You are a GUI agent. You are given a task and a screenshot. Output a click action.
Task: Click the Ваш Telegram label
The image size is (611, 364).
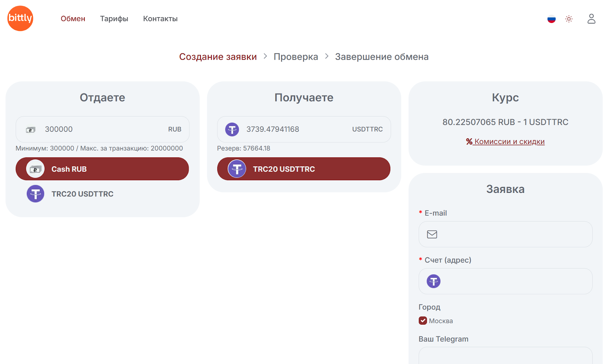443,339
